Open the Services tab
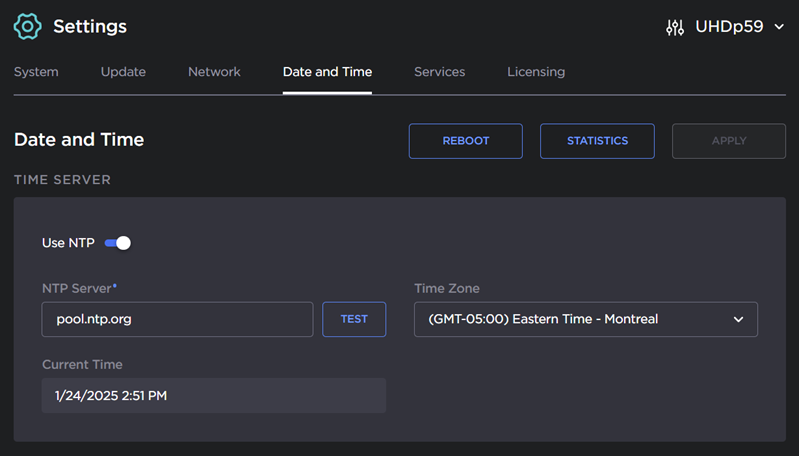Screen dimensions: 799x456 [x=439, y=72]
